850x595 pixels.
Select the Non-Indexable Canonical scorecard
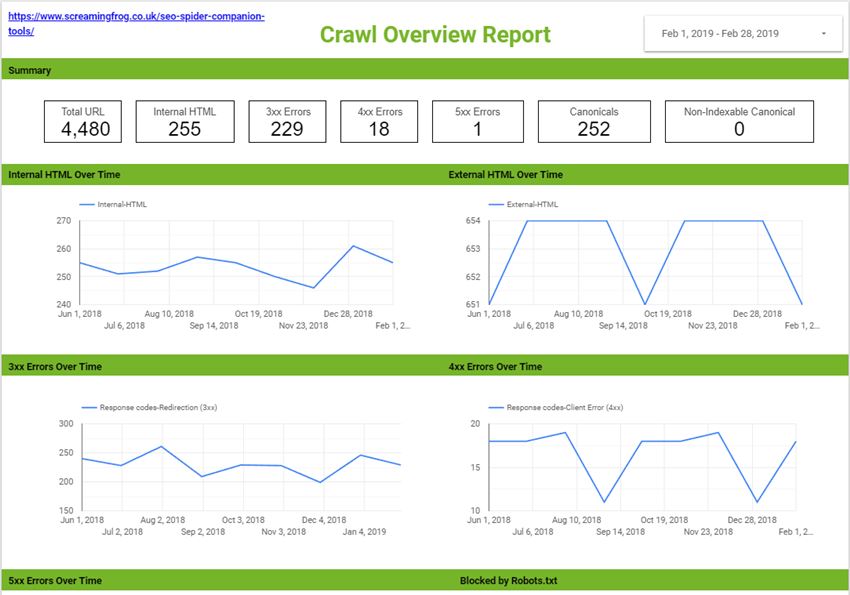(x=739, y=121)
